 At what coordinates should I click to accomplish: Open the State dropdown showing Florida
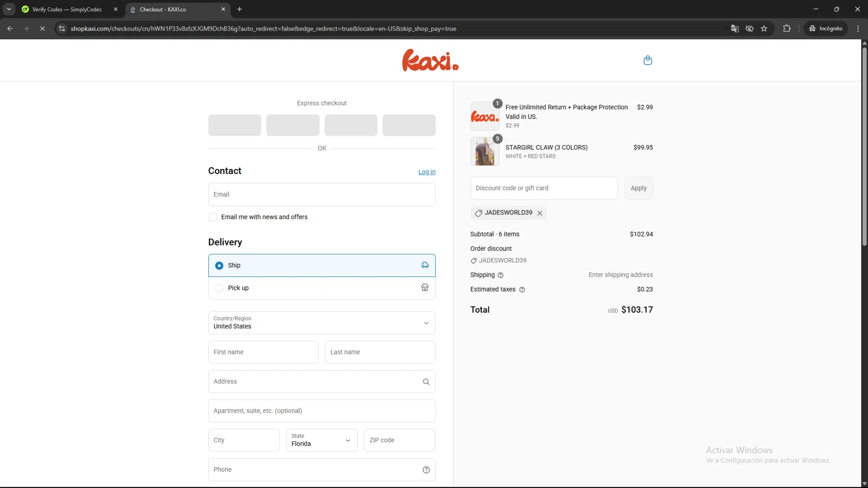pyautogui.click(x=322, y=440)
